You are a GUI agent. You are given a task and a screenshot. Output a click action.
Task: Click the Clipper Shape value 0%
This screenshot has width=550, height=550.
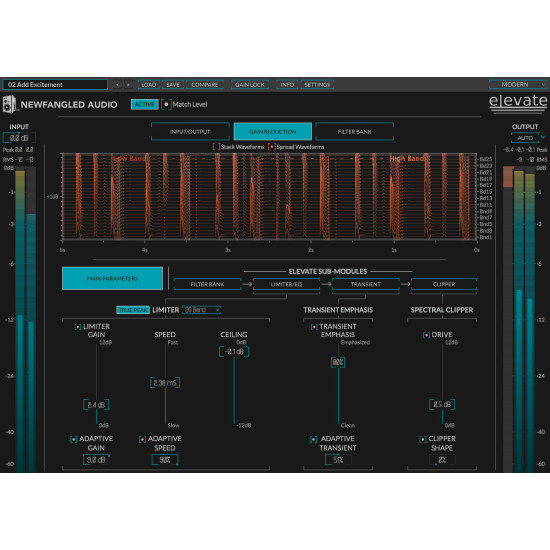(x=442, y=460)
